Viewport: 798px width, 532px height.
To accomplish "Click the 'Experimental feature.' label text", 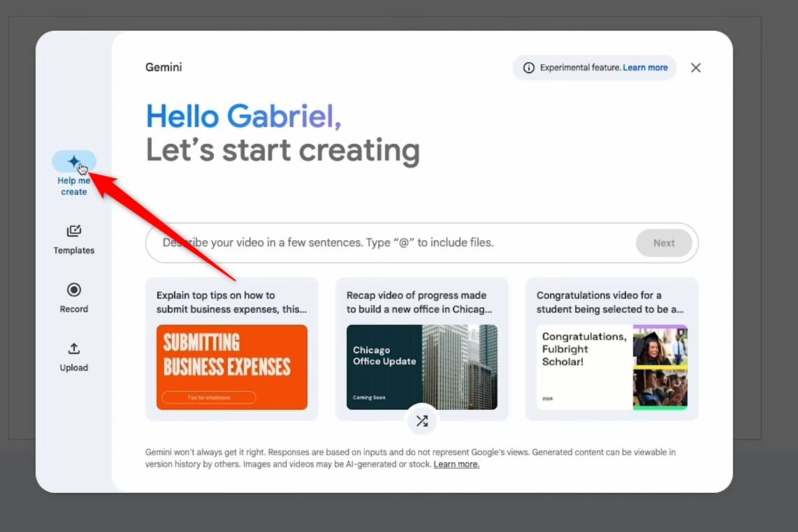I will [581, 68].
